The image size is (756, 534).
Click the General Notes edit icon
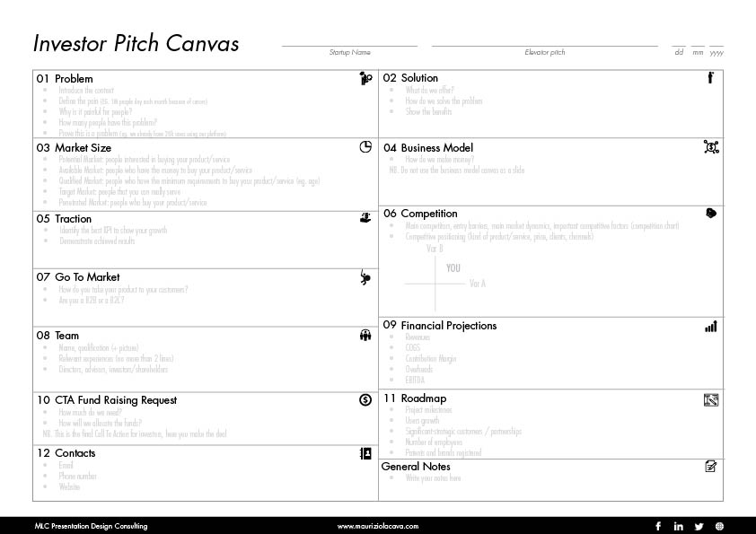point(711,467)
